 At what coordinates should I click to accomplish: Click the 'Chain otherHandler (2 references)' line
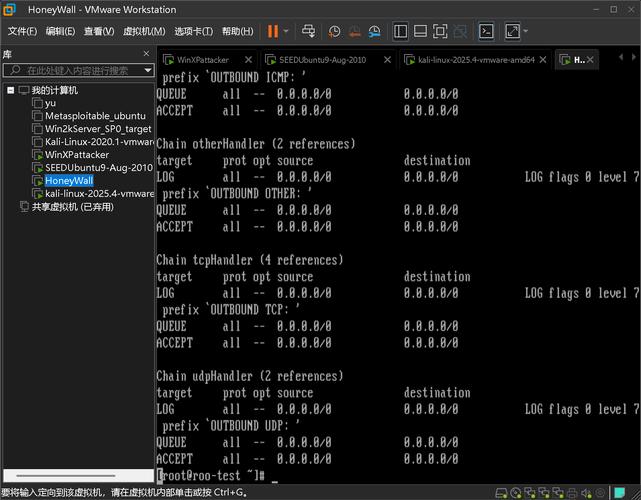click(256, 144)
